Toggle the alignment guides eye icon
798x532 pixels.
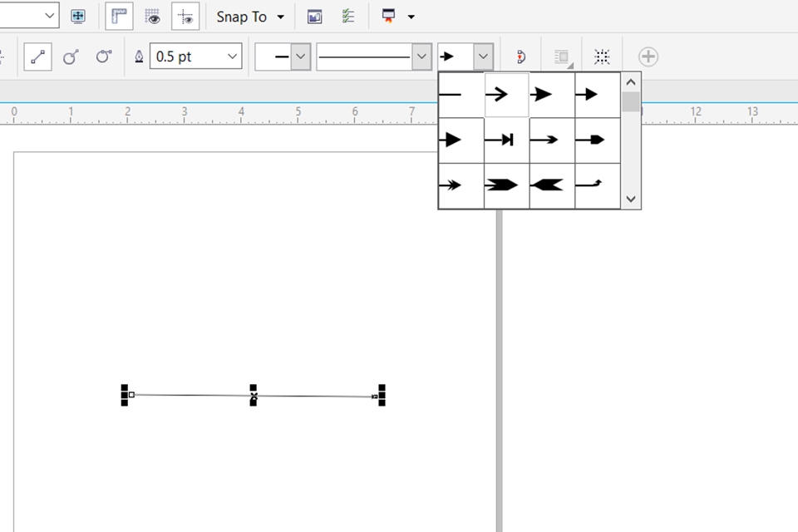coord(185,16)
